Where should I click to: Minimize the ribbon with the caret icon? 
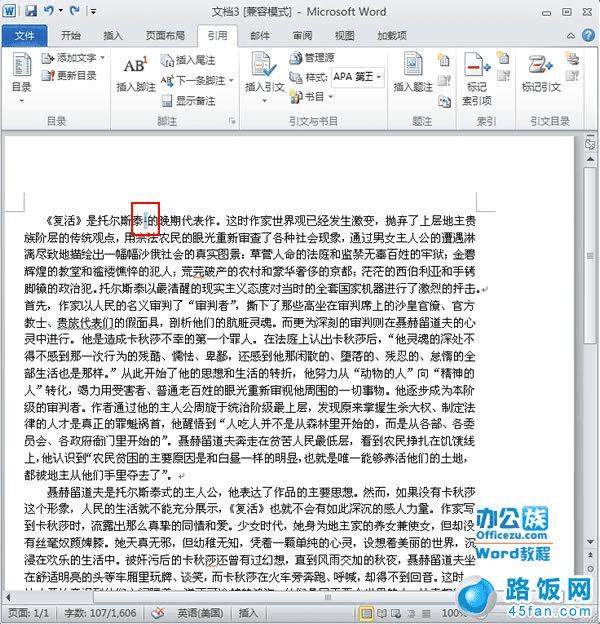coord(571,36)
